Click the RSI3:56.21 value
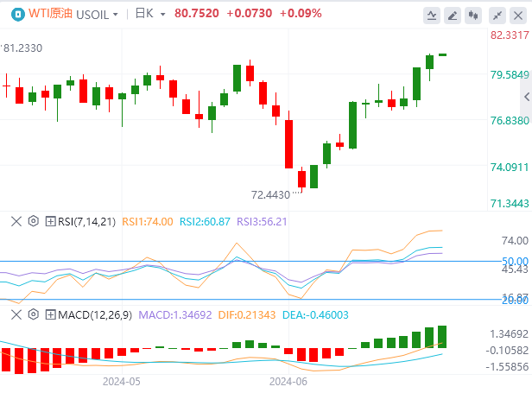This screenshot has width=532, height=393. coord(262,222)
